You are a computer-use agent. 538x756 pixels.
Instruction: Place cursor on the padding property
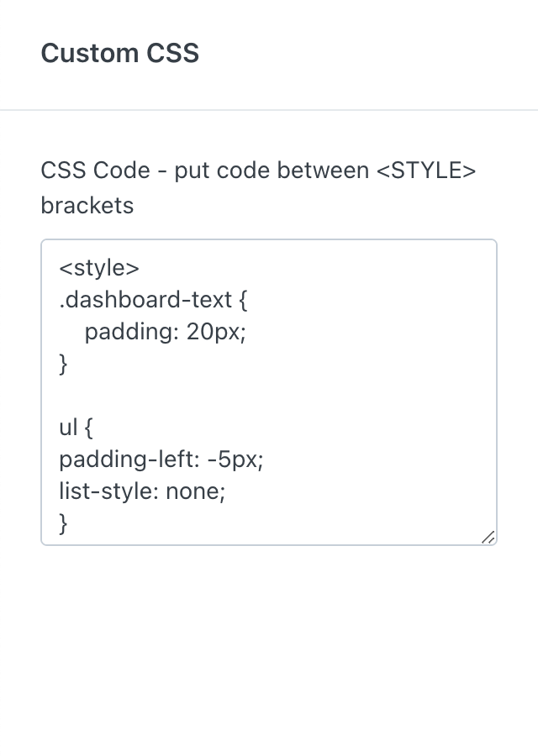pyautogui.click(x=129, y=332)
